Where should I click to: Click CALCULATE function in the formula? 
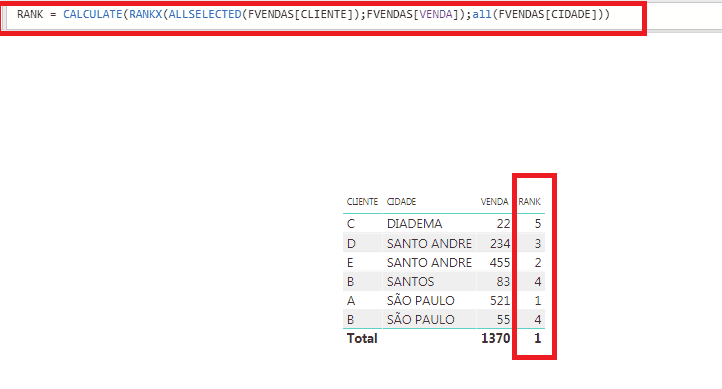click(x=93, y=15)
